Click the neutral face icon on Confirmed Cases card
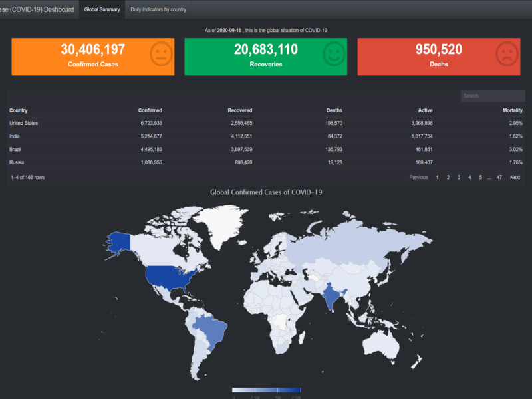Screen dimensions: 532x399 (x=161, y=54)
